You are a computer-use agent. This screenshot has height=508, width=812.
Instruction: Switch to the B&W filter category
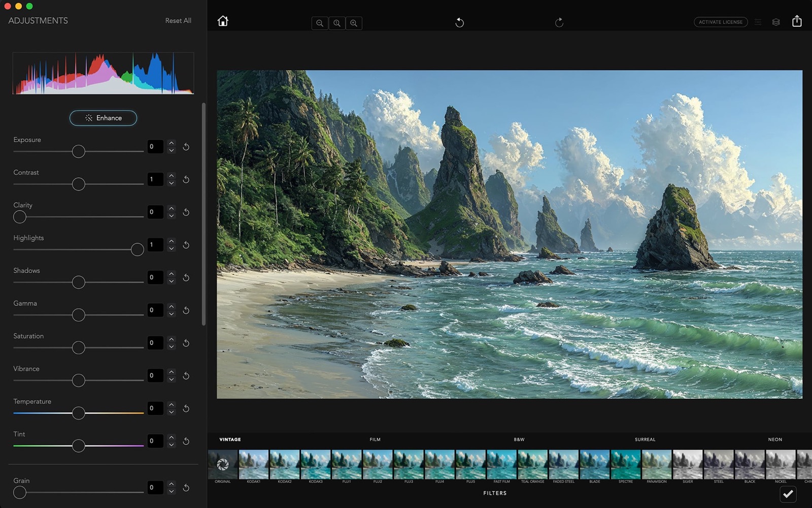[519, 439]
